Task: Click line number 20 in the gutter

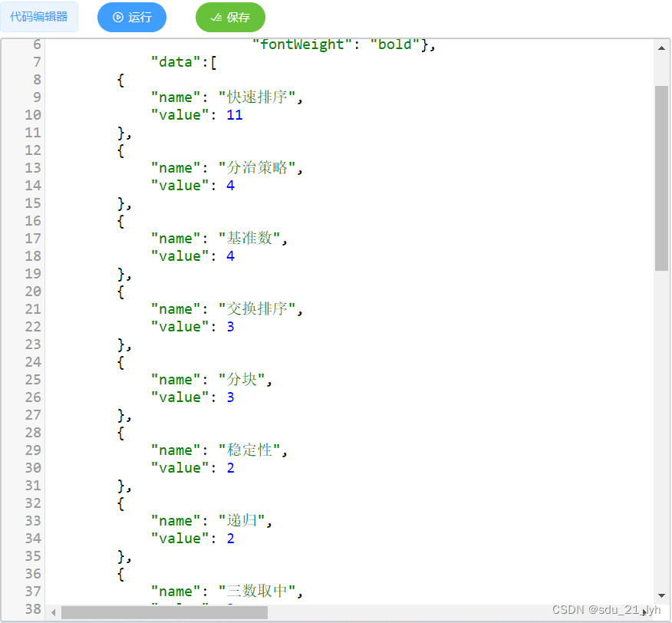Action: click(x=32, y=292)
